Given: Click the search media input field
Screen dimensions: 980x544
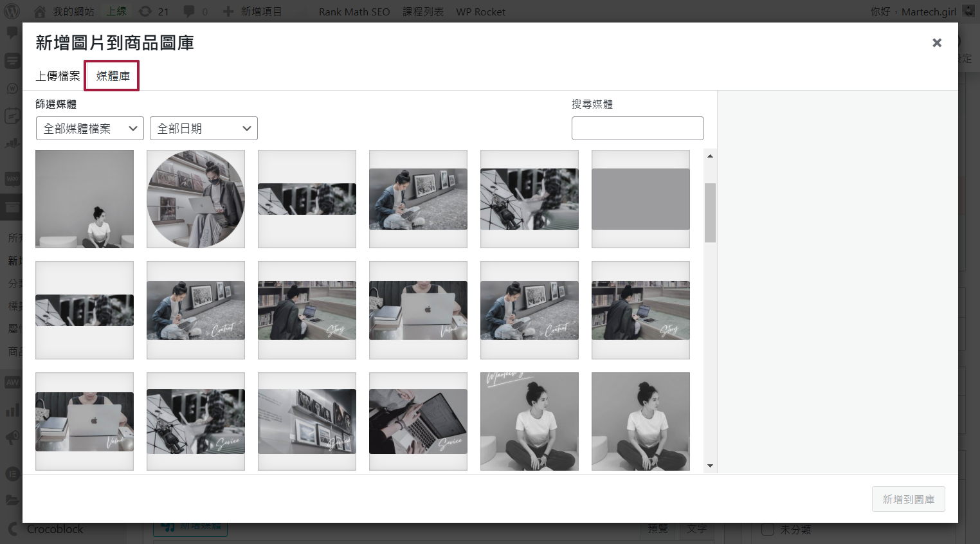Looking at the screenshot, I should point(637,129).
